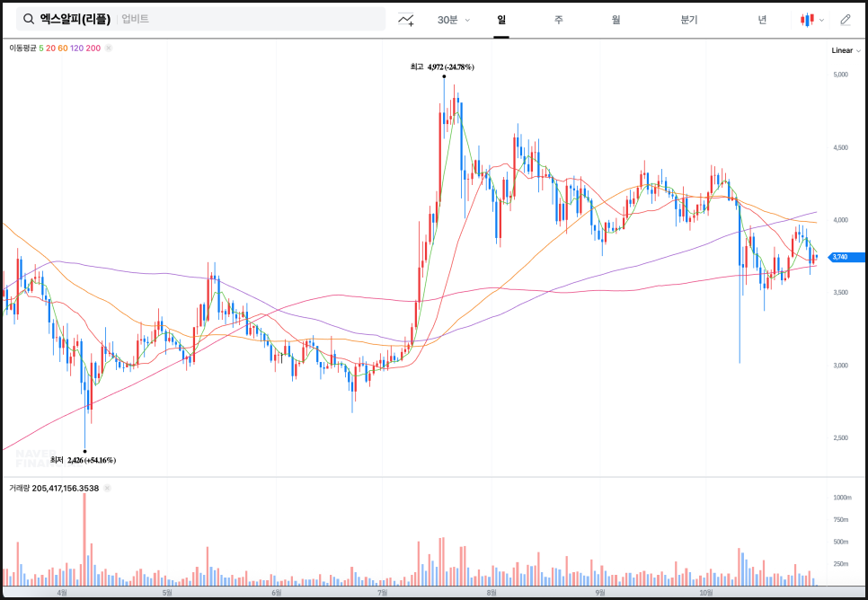Click the 200-period moving average legend number
This screenshot has width=868, height=600.
93,48
